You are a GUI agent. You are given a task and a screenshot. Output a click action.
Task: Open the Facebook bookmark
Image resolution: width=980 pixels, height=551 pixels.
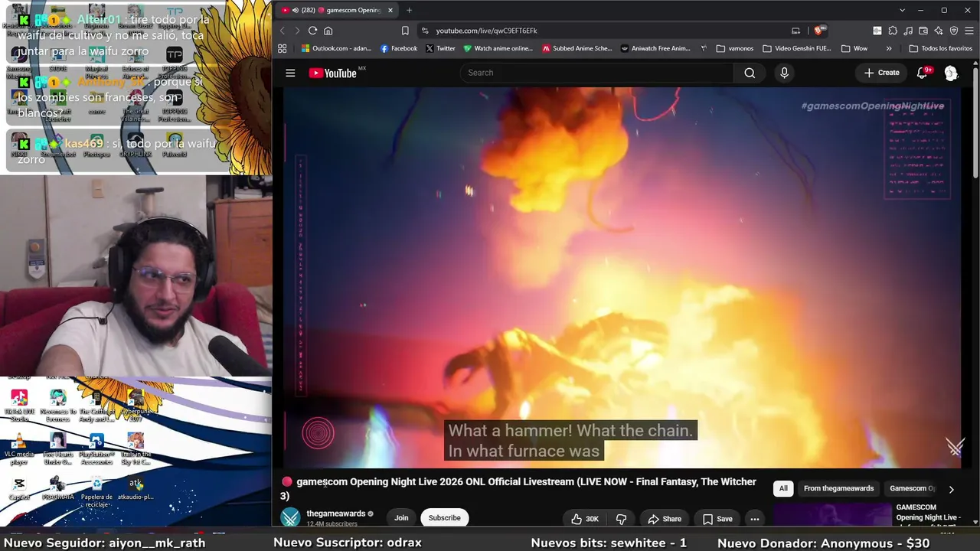(399, 48)
